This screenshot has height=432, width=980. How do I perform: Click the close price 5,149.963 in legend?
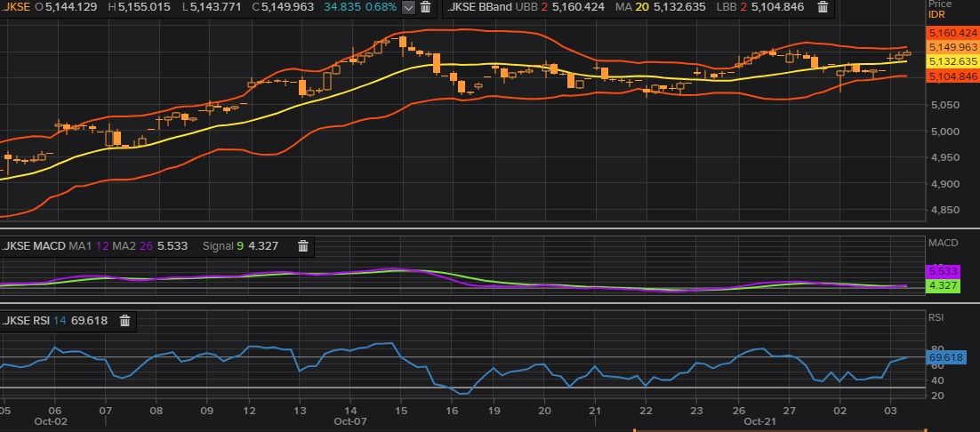coord(287,7)
